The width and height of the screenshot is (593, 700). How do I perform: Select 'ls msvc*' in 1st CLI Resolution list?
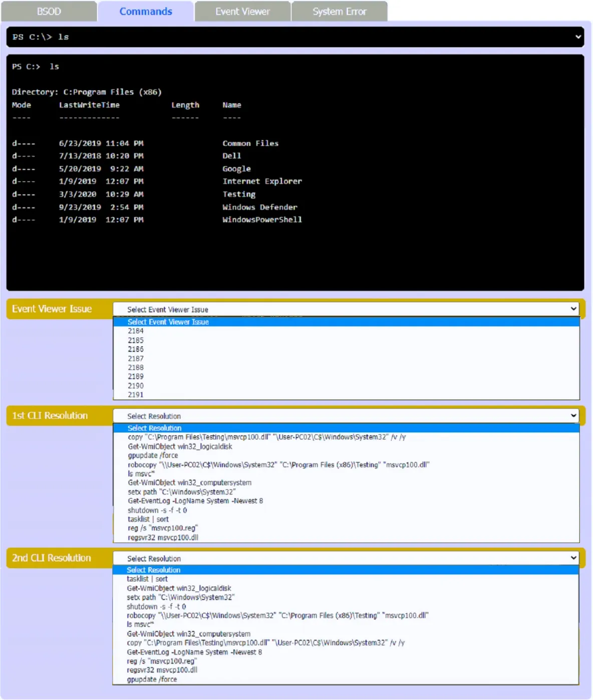point(346,474)
